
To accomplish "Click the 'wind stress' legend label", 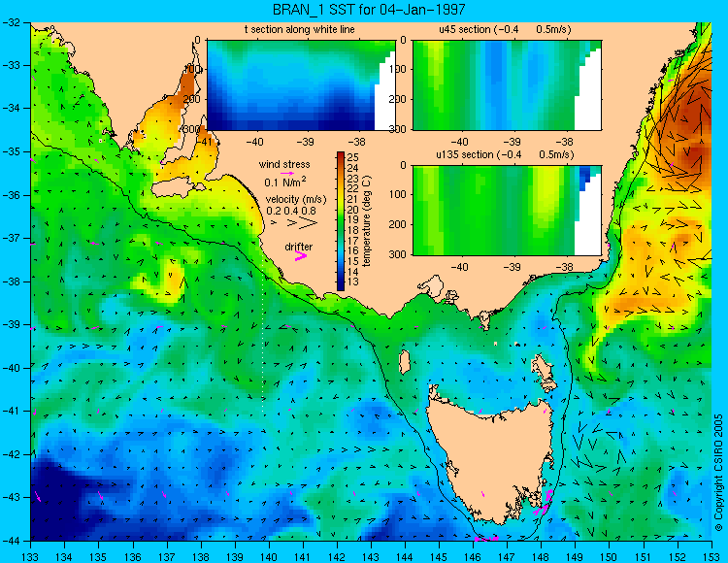I will 284,164.
